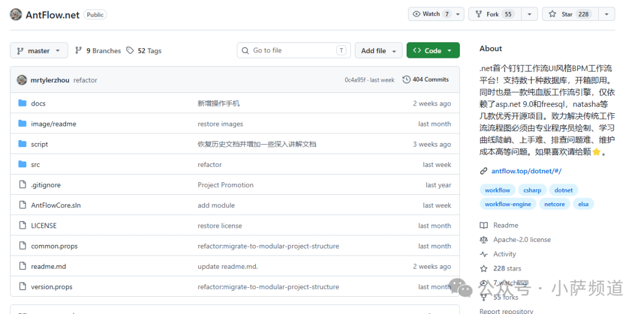
Task: Click the magnifier icon in Go to file
Action: (x=245, y=51)
